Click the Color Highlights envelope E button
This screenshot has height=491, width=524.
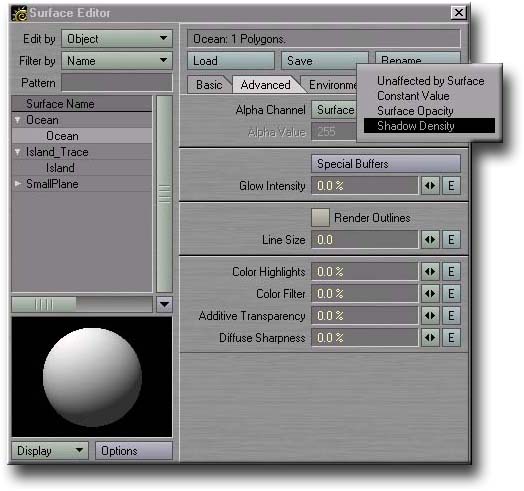451,271
